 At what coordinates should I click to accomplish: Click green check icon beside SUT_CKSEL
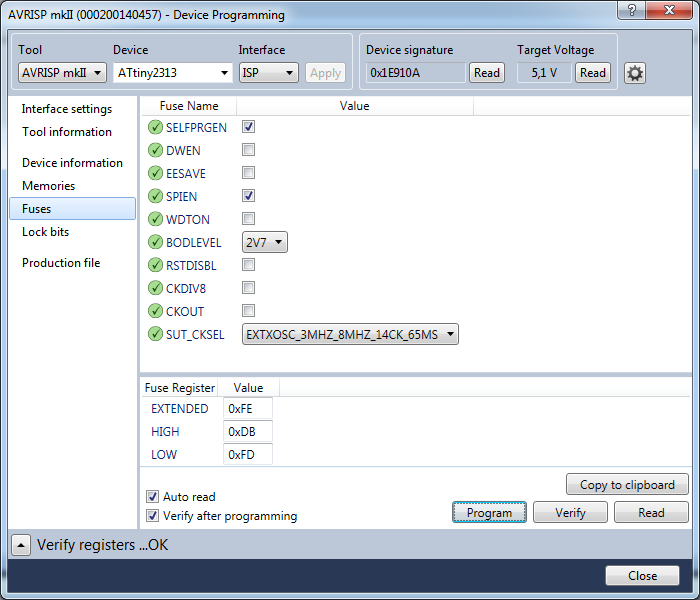(155, 334)
